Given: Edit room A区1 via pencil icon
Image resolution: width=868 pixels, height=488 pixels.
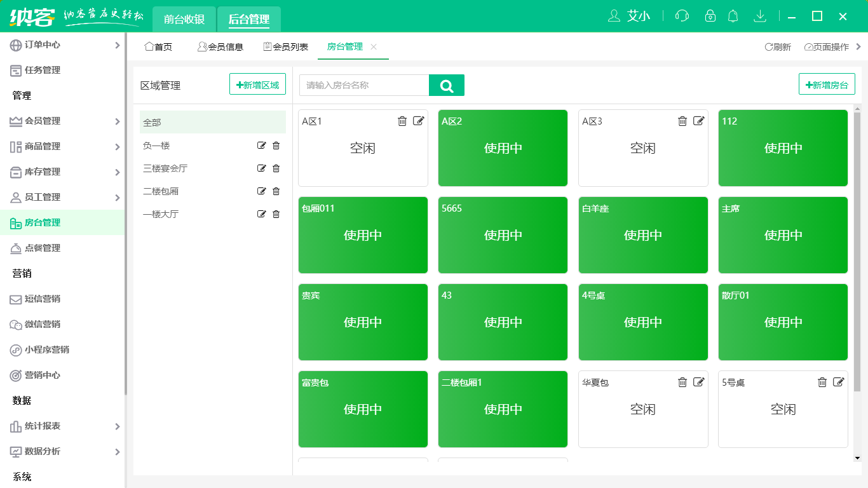Looking at the screenshot, I should point(418,121).
